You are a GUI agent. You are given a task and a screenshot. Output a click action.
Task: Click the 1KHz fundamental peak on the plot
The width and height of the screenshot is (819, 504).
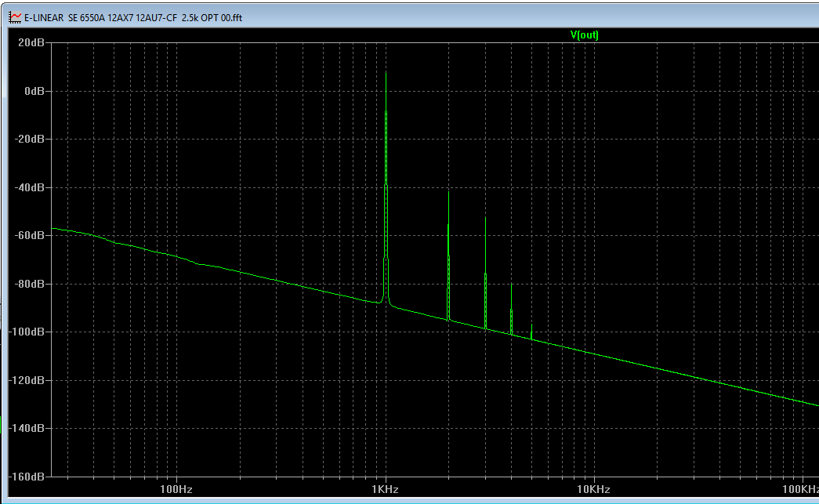pyautogui.click(x=386, y=188)
